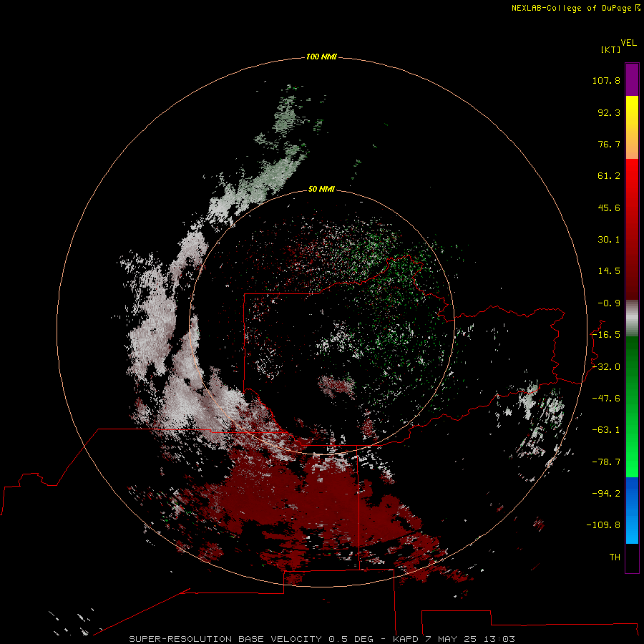Click the -16.5 value on velocity scale
This screenshot has width=644, height=644.
[606, 335]
